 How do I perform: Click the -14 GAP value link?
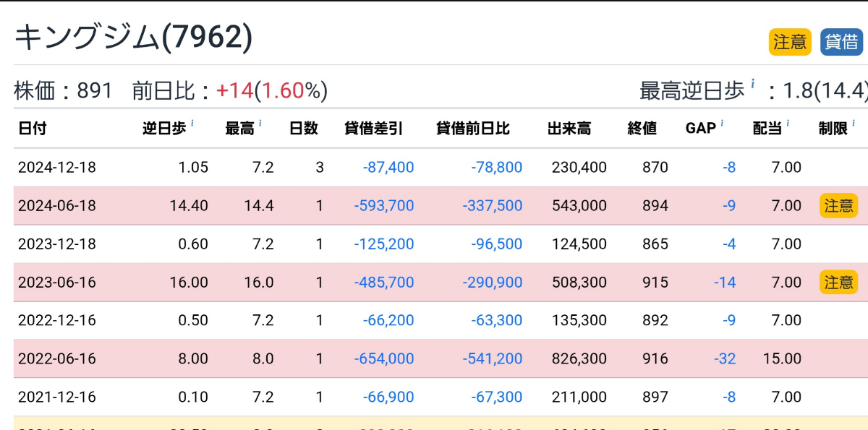pos(725,282)
